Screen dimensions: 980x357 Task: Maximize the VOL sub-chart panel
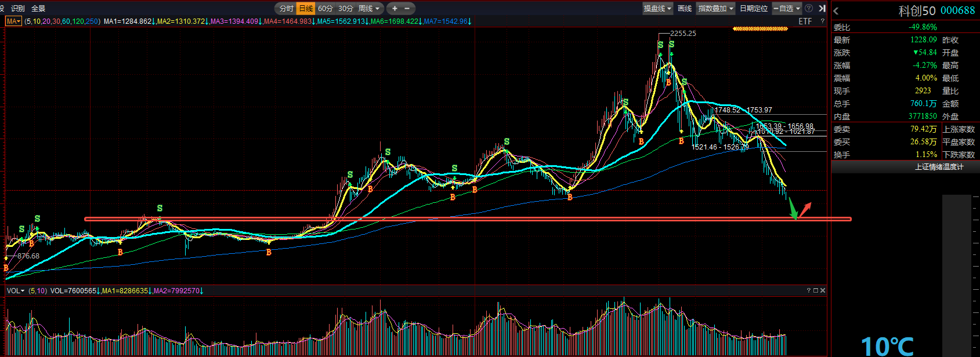815,290
